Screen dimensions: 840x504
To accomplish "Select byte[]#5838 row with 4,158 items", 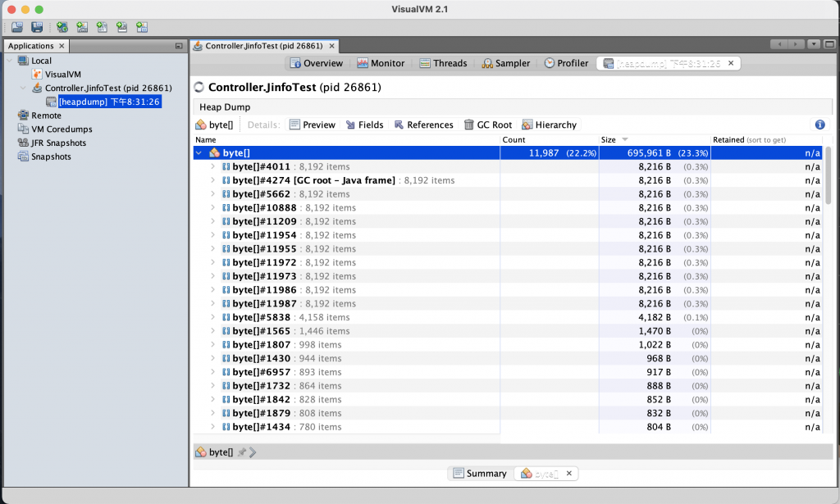I will 508,317.
